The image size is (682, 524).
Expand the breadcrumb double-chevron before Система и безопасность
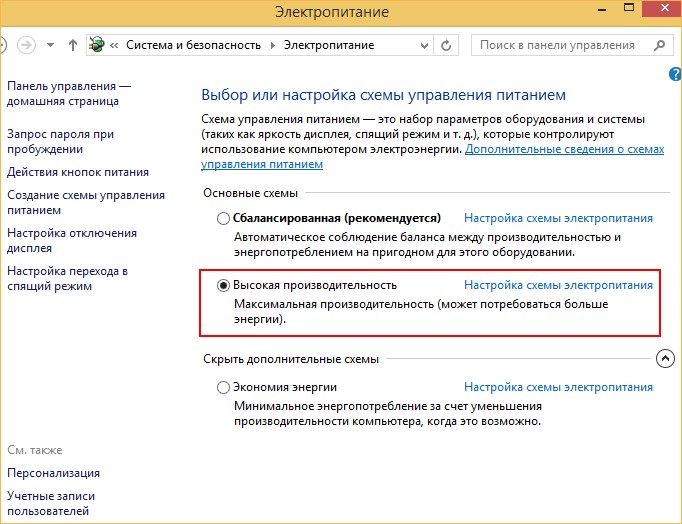coord(116,45)
